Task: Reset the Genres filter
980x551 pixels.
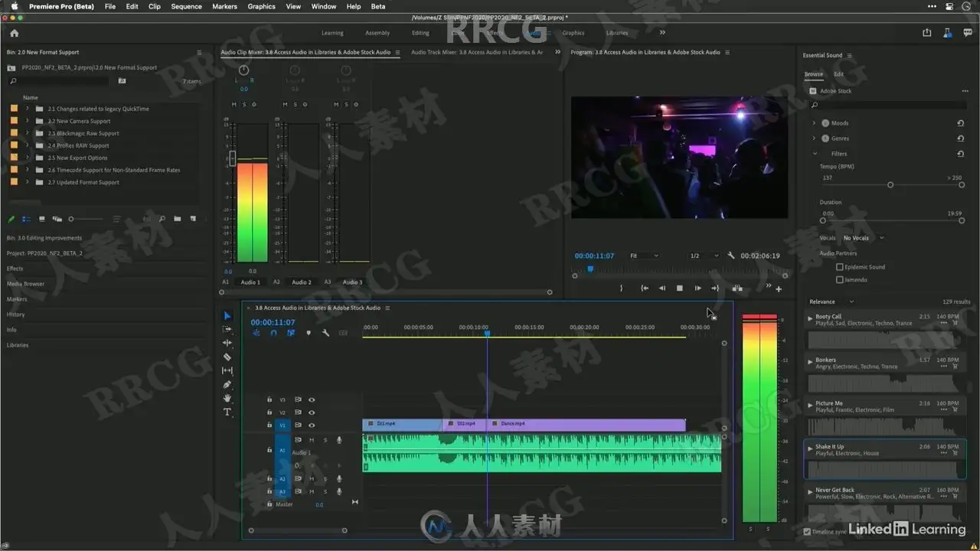Action: 961,139
